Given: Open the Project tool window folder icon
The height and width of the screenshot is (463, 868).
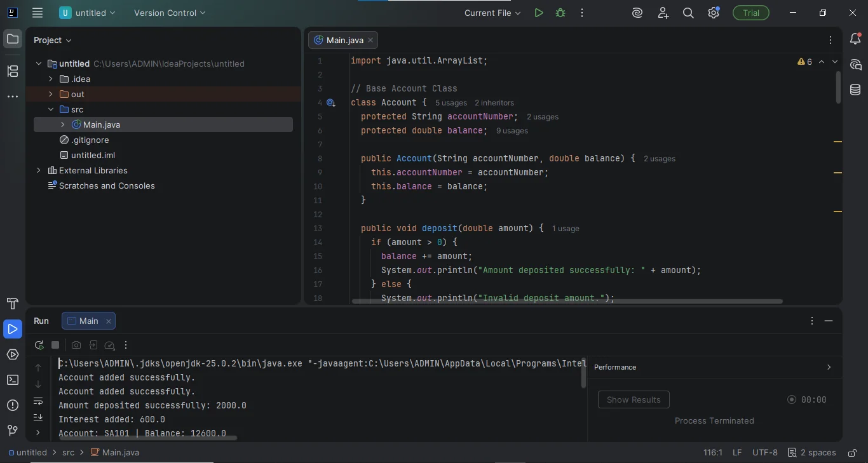Looking at the screenshot, I should [x=13, y=39].
